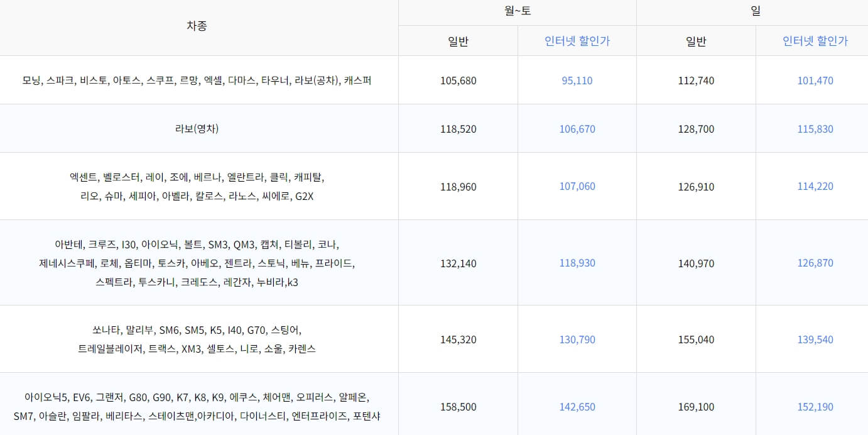Click the discount price 130,790
The width and height of the screenshot is (868, 435).
(x=577, y=339)
